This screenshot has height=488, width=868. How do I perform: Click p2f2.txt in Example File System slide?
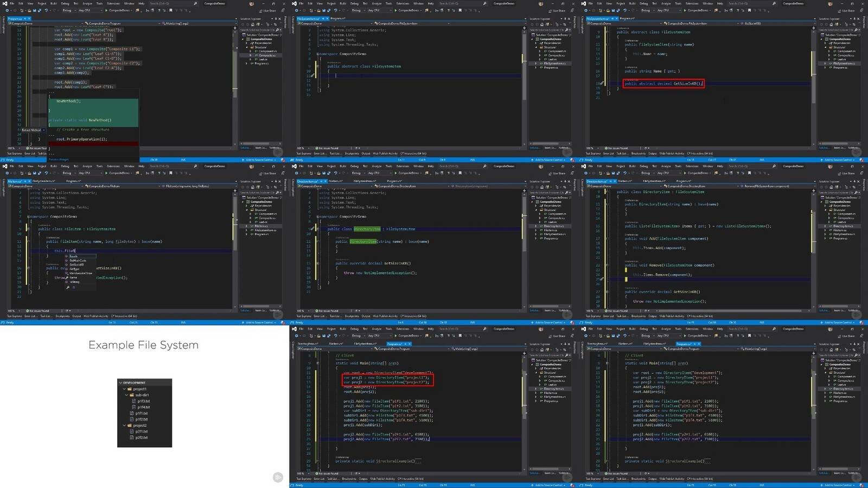[x=142, y=438]
